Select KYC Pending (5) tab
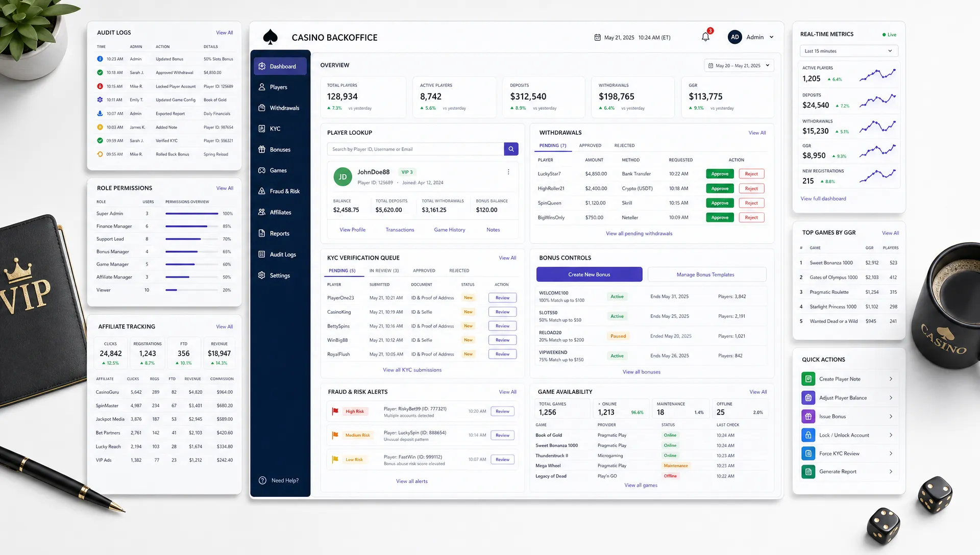 pos(342,271)
